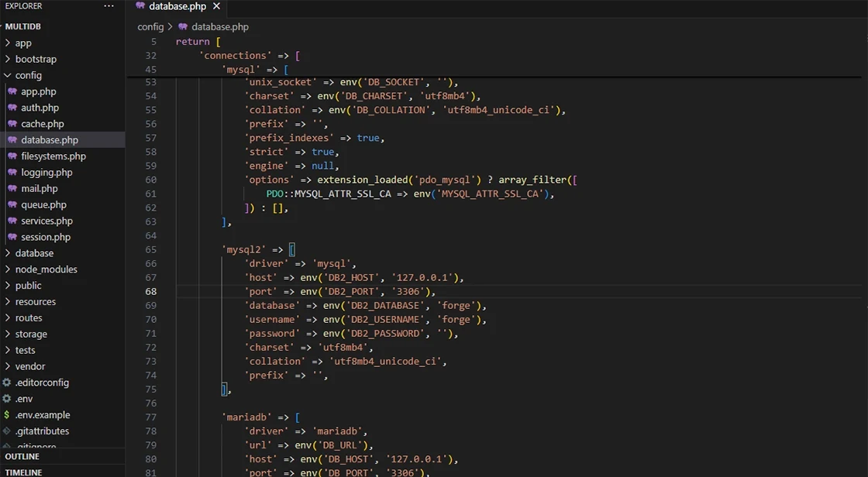868x477 pixels.
Task: Click the gear icon beside .env
Action: (7, 399)
